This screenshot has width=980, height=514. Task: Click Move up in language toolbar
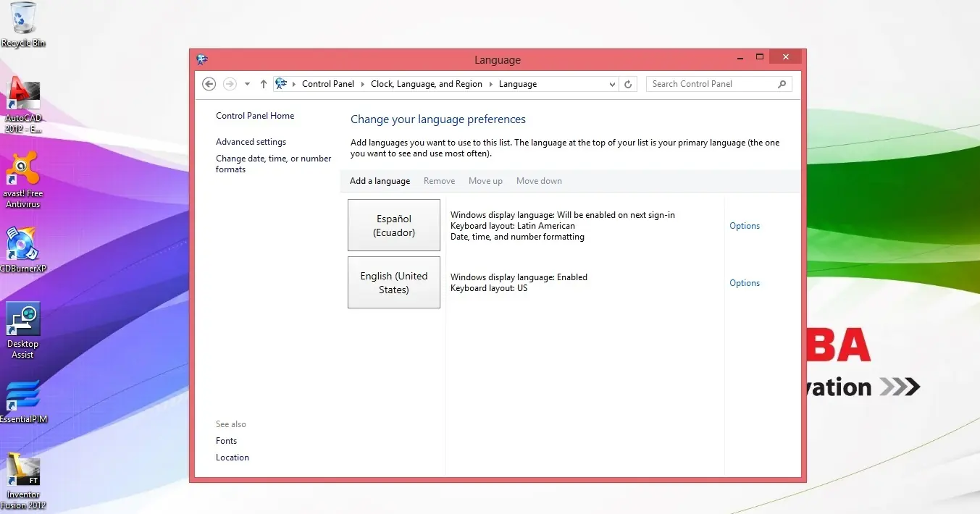[x=485, y=181]
